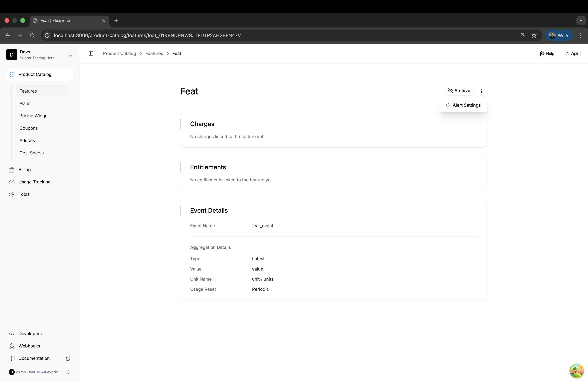The height and width of the screenshot is (382, 588).
Task: Open the Features sidebar item
Action: 41,91
